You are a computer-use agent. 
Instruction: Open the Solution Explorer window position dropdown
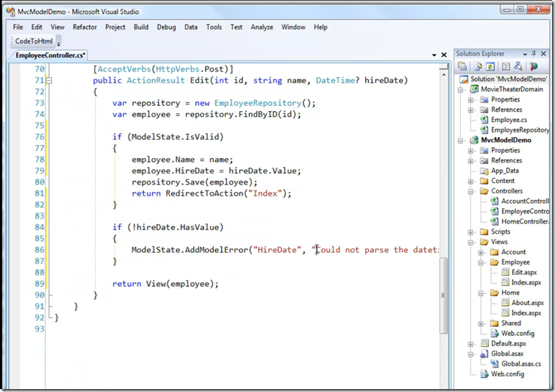(x=525, y=54)
